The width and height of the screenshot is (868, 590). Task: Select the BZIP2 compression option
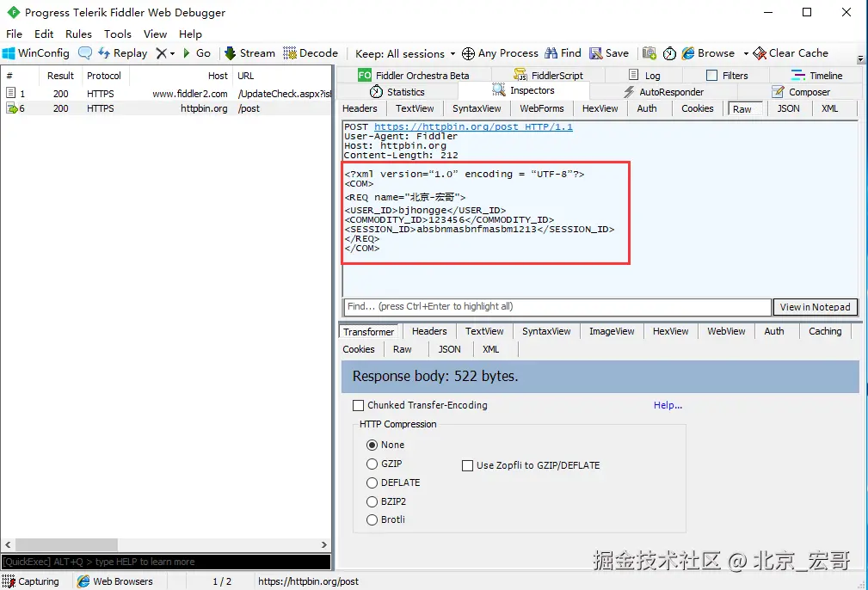pos(372,501)
